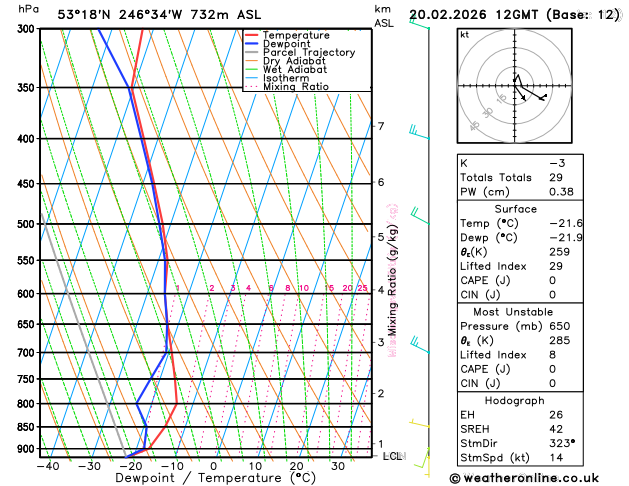Click the wind barb at 300 hPa

[x=419, y=23]
